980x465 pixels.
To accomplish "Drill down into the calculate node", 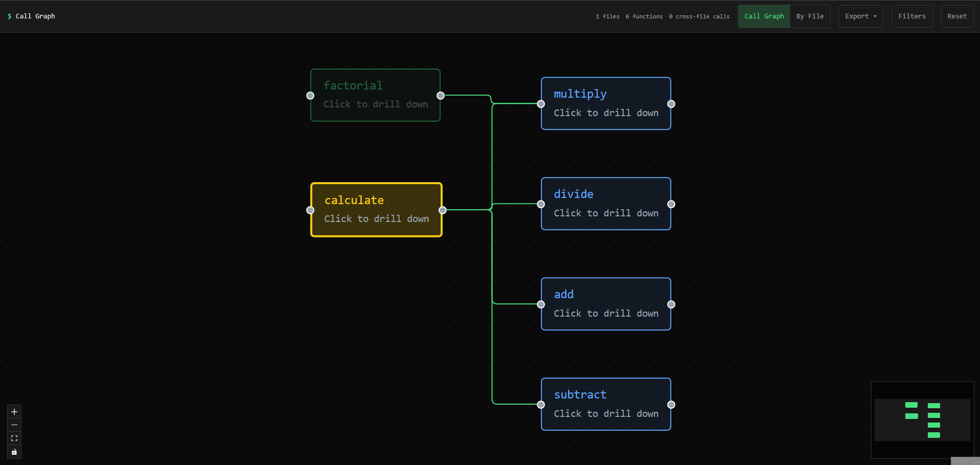I will pos(376,210).
